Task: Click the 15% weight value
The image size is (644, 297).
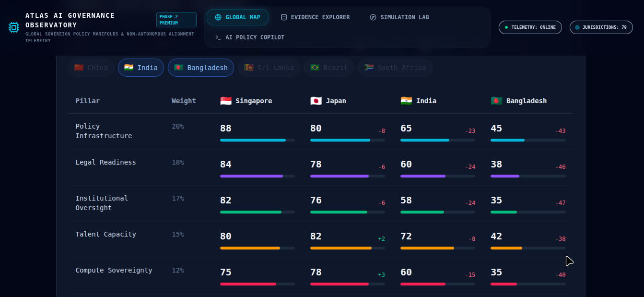Action: coord(178,234)
